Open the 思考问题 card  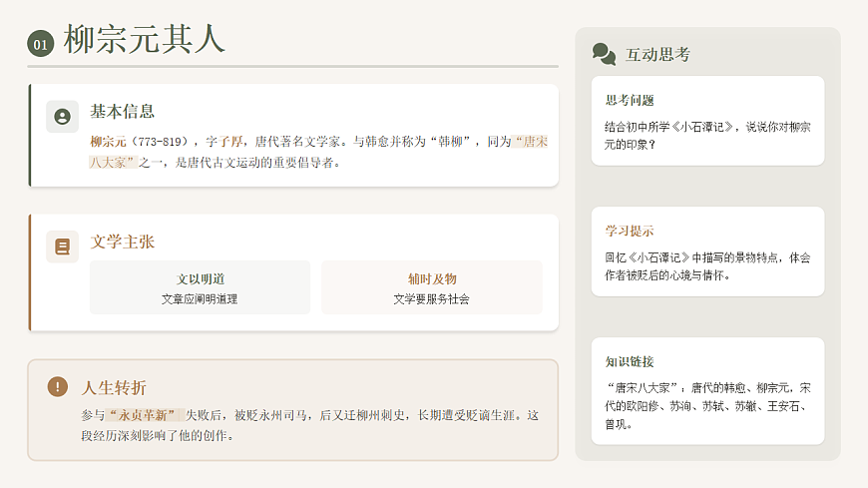[707, 121]
